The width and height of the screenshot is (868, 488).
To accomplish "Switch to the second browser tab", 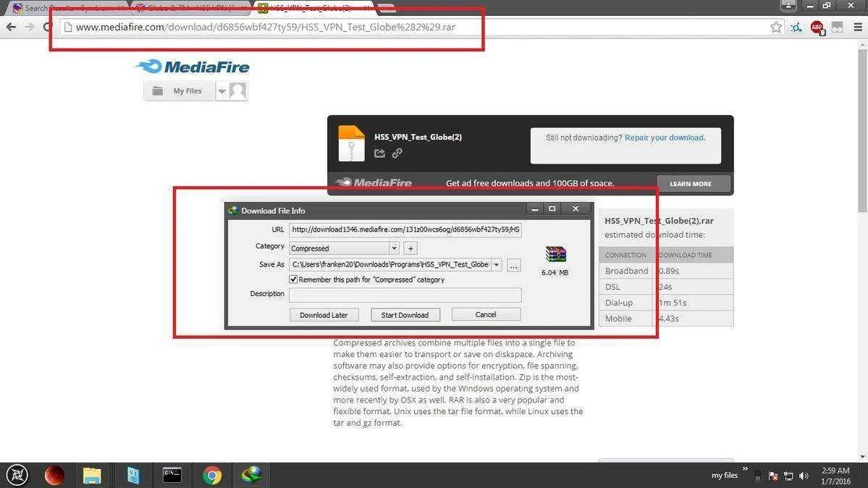I will pos(190,8).
